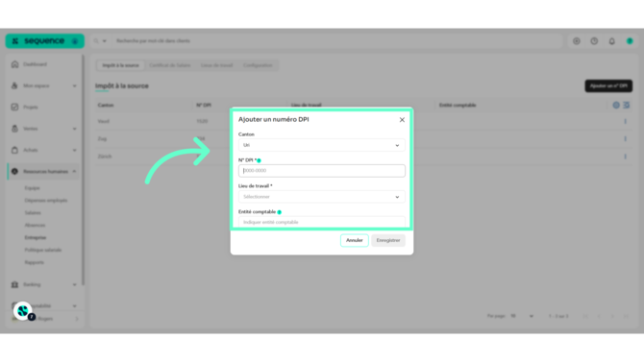This screenshot has height=362, width=644.
Task: Click the small badge icon beside the Sequence logo
Action: [x=75, y=41]
